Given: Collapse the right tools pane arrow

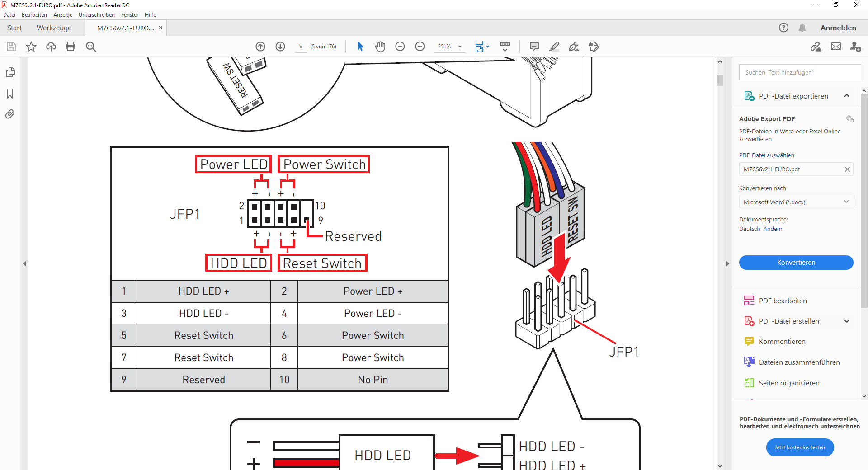Looking at the screenshot, I should [728, 263].
